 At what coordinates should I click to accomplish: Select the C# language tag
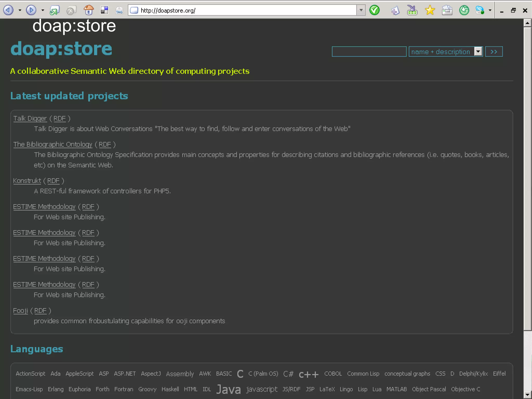pos(288,374)
